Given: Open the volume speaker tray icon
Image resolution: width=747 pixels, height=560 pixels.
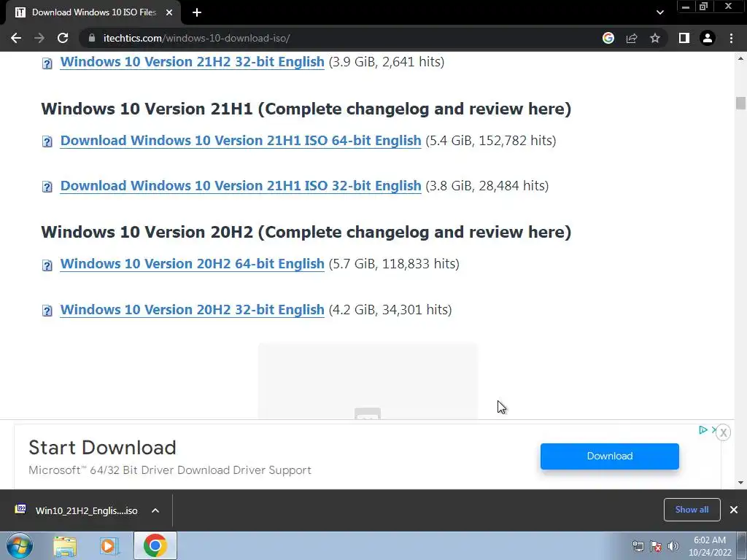Looking at the screenshot, I should click(673, 546).
